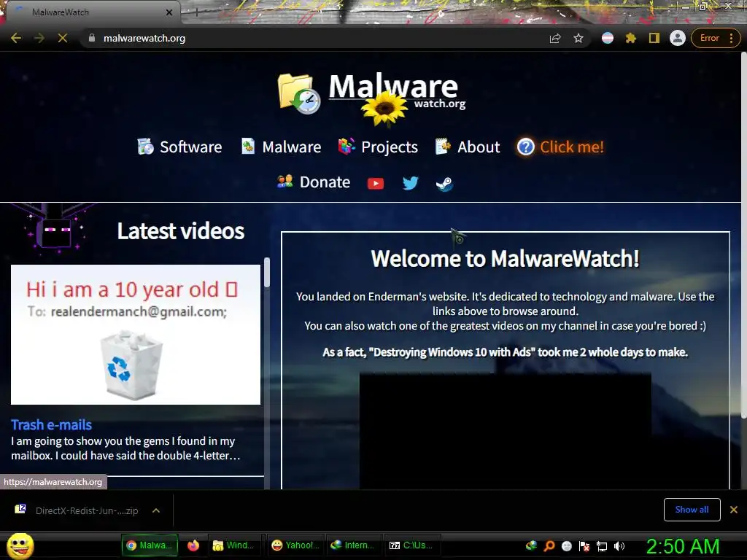Click the black embedded video player
Viewport: 747px width, 560px height.
point(505,431)
